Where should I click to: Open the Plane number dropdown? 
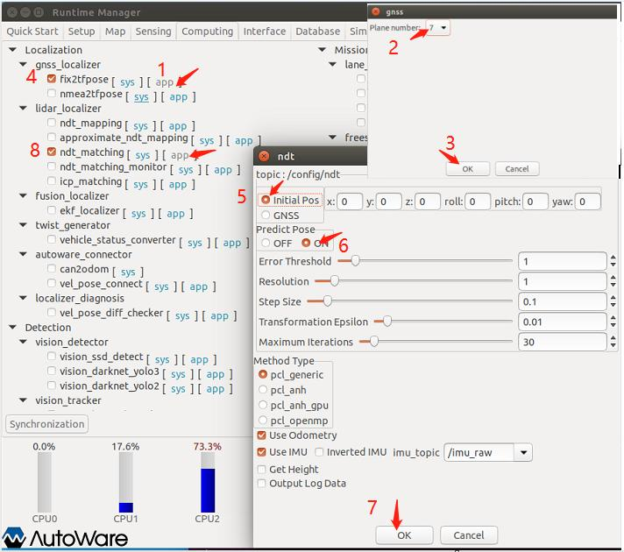point(437,29)
